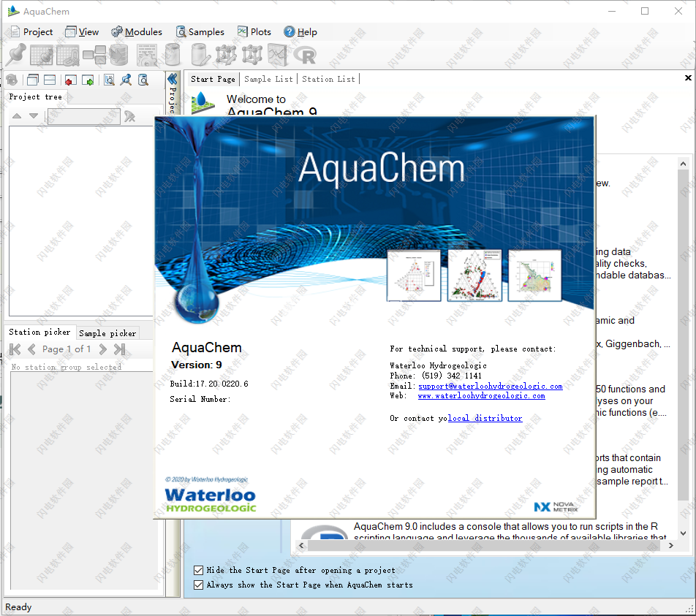This screenshot has height=616, width=696.
Task: Click the split horizontal panes icon
Action: [50, 80]
